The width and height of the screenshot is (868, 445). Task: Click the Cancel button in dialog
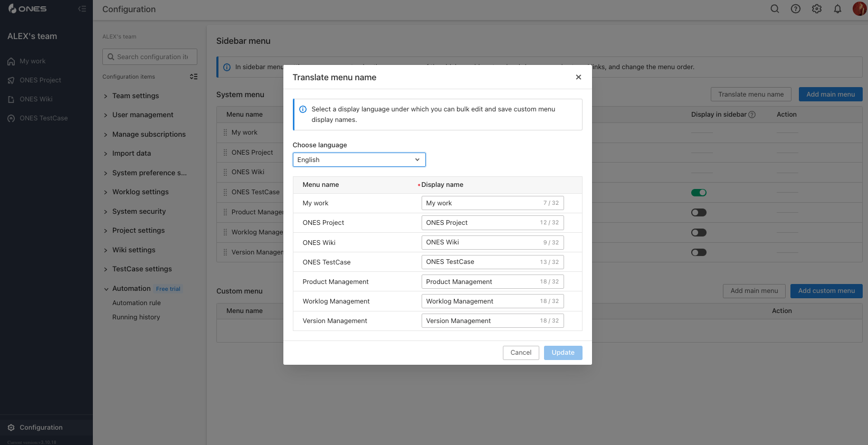[x=521, y=353]
